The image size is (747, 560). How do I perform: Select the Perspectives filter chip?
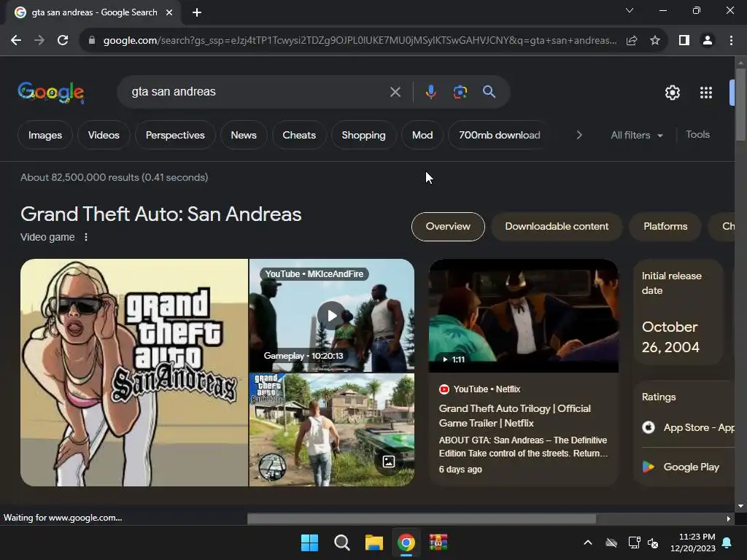(x=175, y=135)
